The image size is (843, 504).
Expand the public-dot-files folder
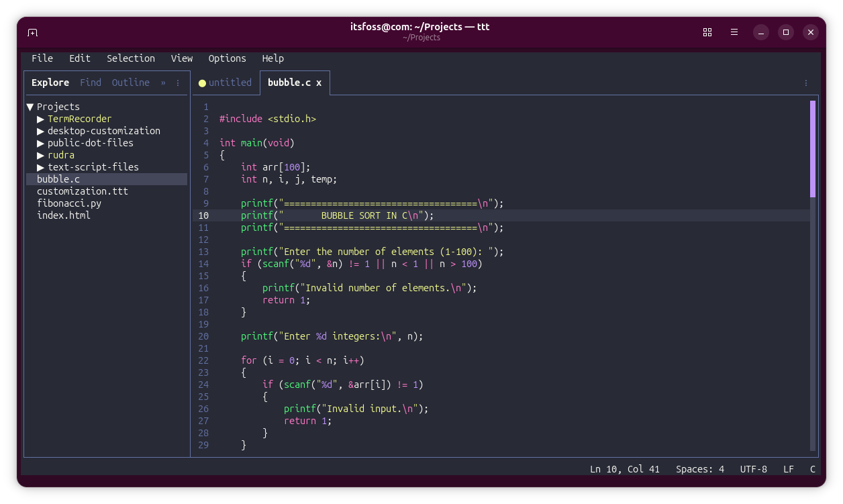coord(41,143)
